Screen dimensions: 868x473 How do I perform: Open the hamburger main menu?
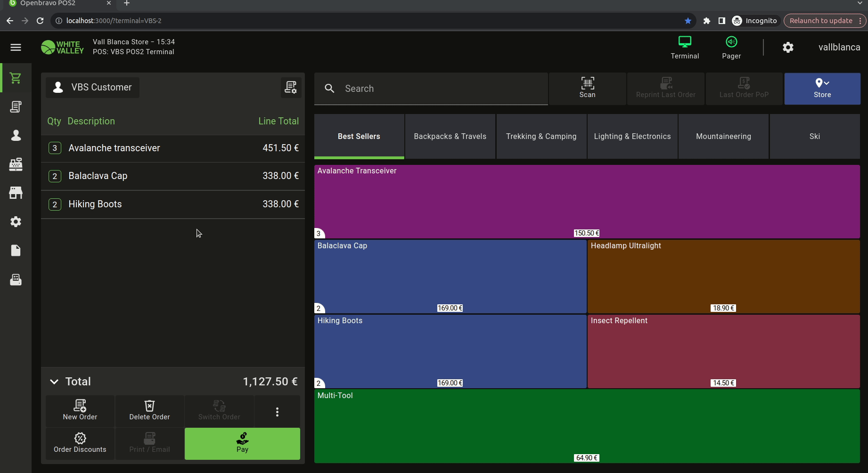pos(16,47)
